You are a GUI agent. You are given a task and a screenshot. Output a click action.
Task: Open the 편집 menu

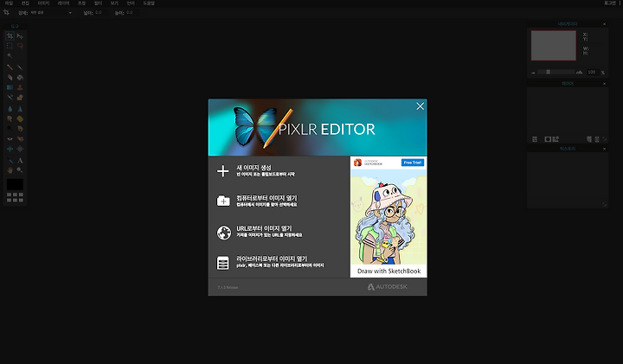[25, 3]
